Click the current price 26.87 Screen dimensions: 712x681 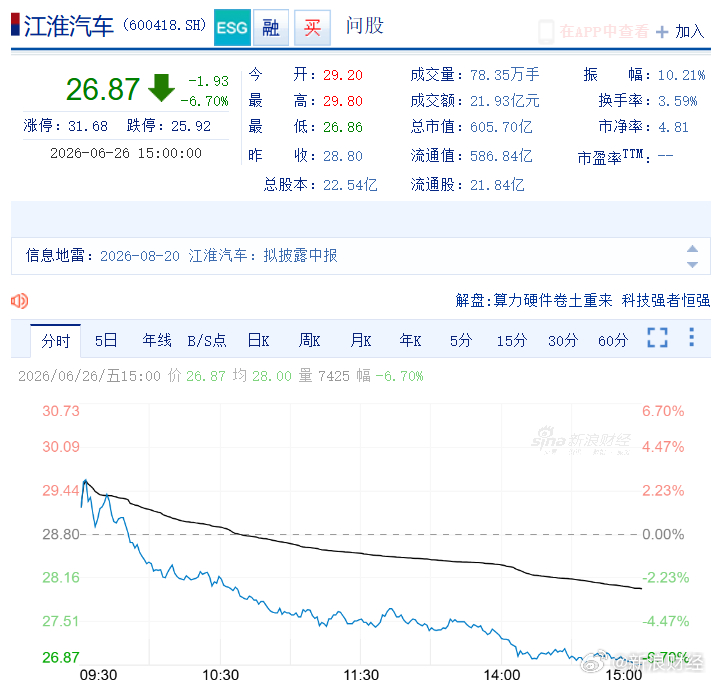[x=103, y=89]
